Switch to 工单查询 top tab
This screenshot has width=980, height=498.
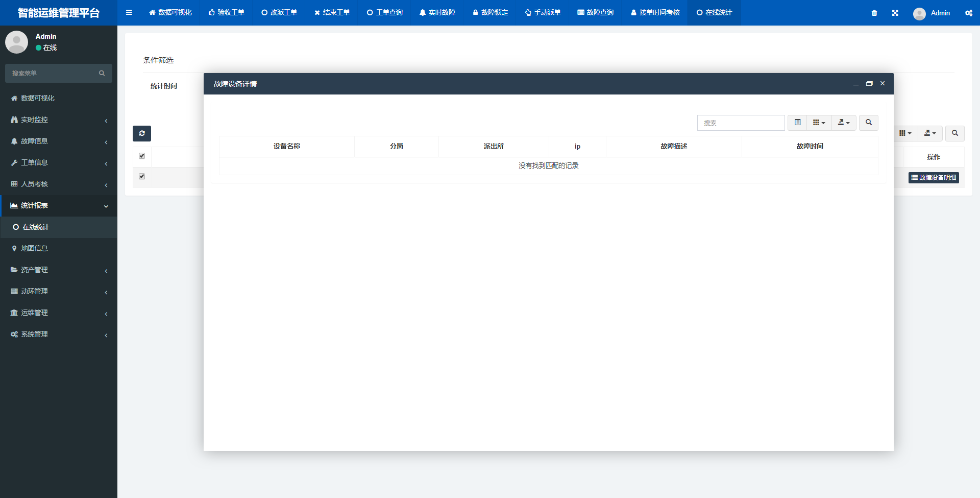385,13
